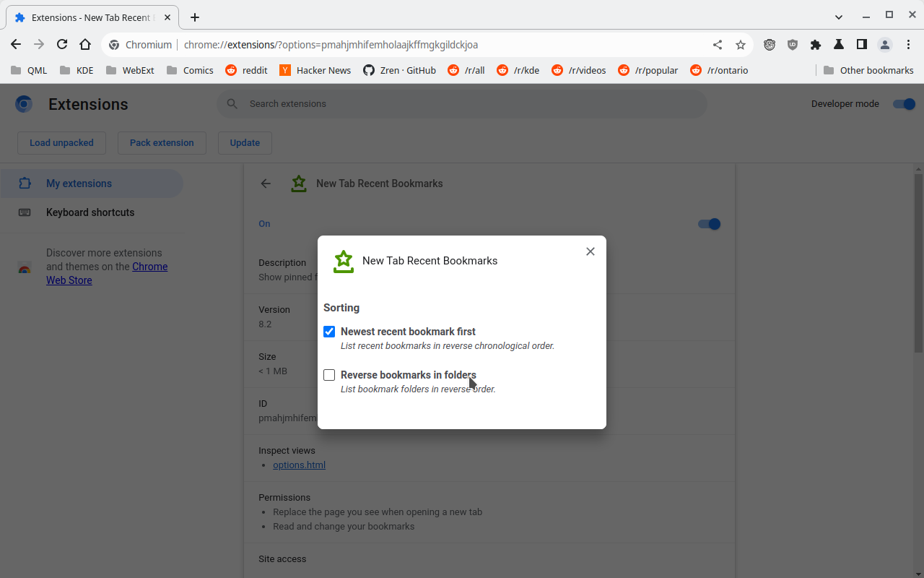This screenshot has height=578, width=924.
Task: Enable Reverse bookmarks in folders
Action: (329, 374)
